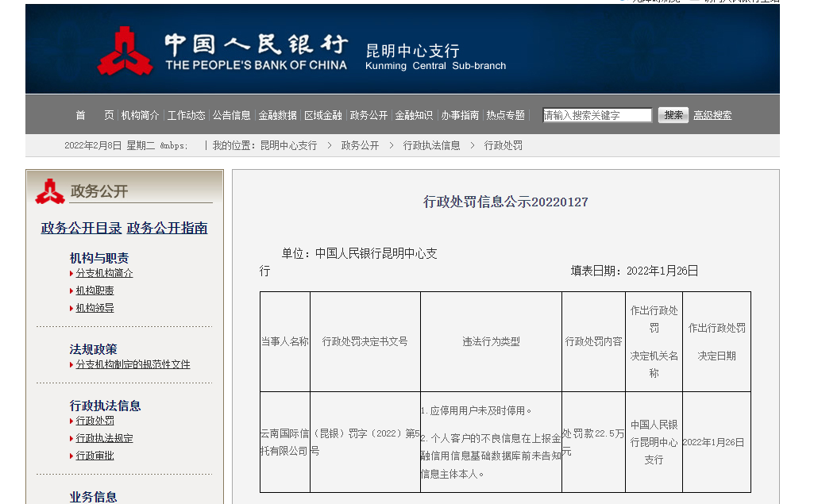
Task: Click the 业务信息 sidebar heading
Action: (x=94, y=497)
